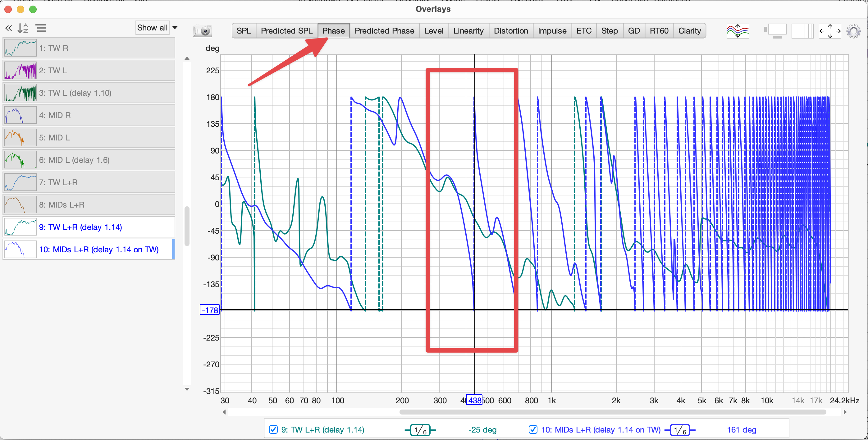Viewport: 868px width, 440px height.
Task: Open the measurement list hamburger menu
Action: pos(41,28)
